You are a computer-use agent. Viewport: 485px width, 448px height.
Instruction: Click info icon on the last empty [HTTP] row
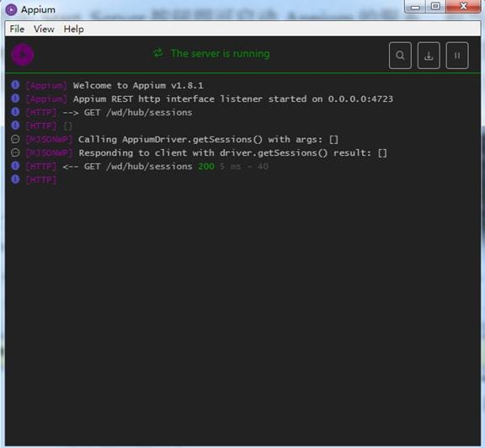15,179
